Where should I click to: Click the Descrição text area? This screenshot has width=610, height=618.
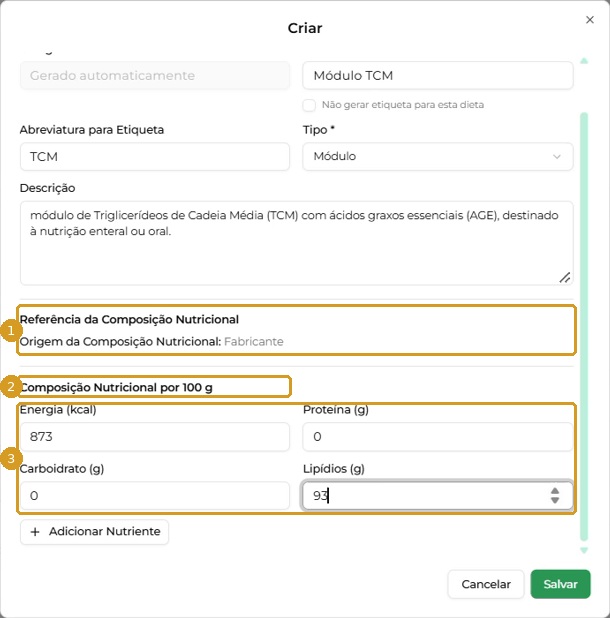click(x=296, y=243)
